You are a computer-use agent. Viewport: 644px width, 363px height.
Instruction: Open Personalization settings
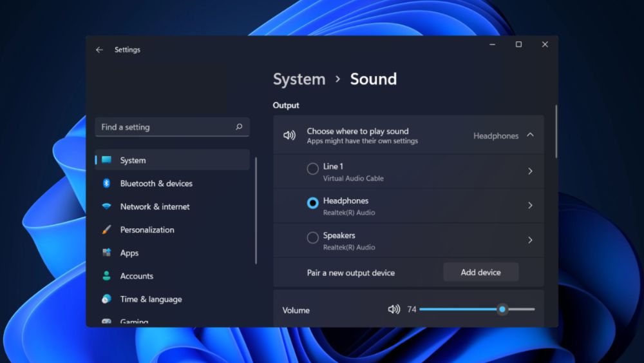point(172,230)
